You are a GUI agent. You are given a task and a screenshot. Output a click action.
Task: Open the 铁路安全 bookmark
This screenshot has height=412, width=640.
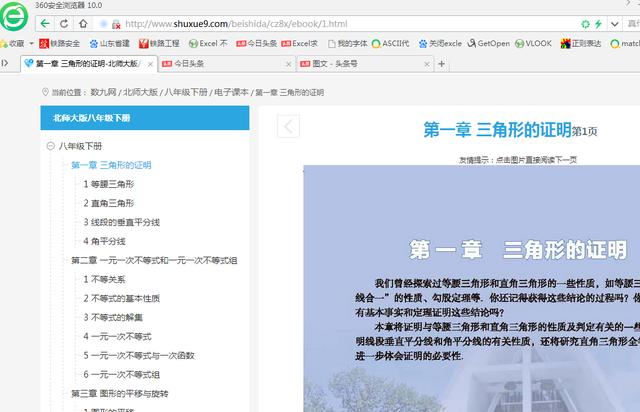click(x=60, y=43)
